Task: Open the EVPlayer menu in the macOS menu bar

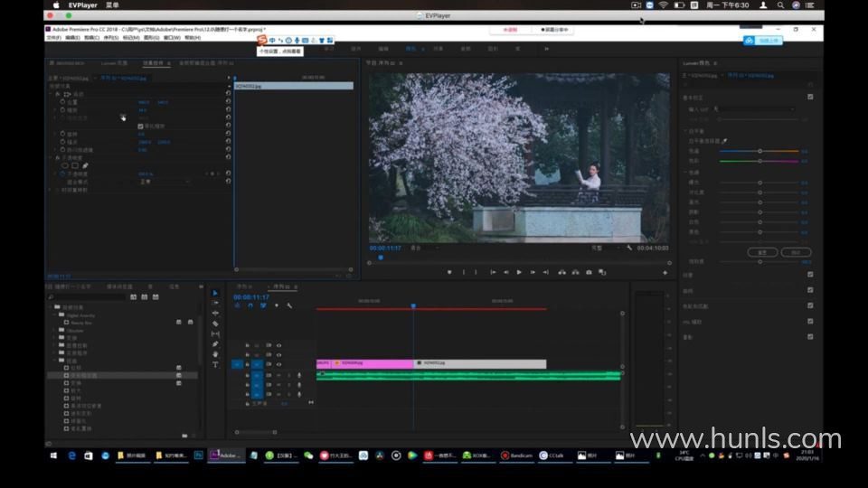Action: point(83,5)
